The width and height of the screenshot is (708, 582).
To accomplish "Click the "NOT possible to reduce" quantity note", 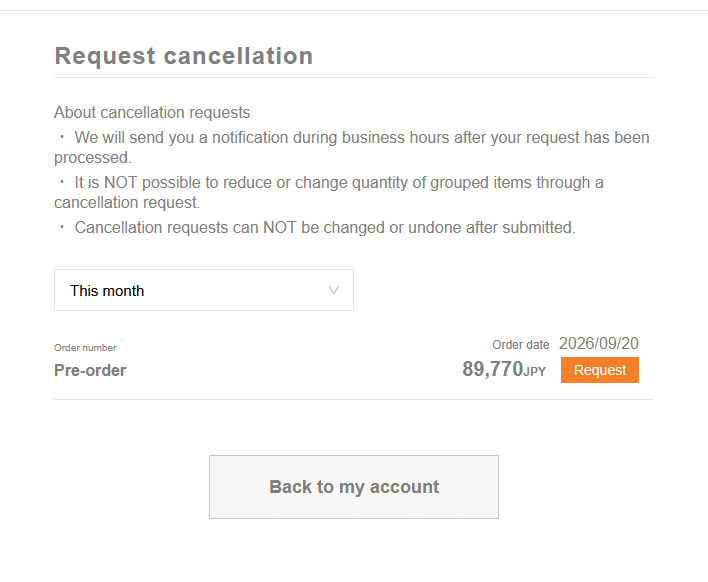I will (329, 192).
